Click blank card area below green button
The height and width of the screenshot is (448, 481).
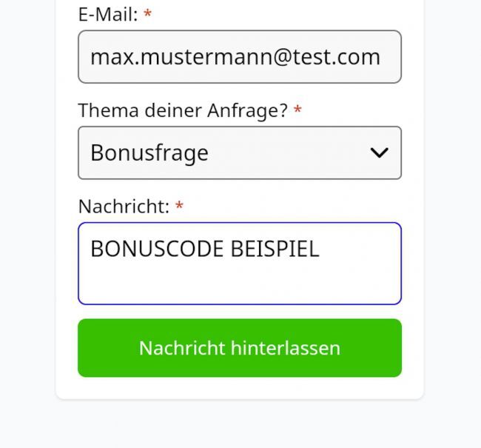click(239, 388)
